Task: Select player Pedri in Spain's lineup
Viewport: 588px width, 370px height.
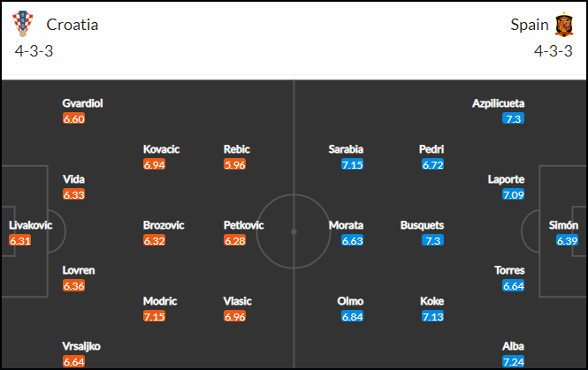Action: [431, 149]
